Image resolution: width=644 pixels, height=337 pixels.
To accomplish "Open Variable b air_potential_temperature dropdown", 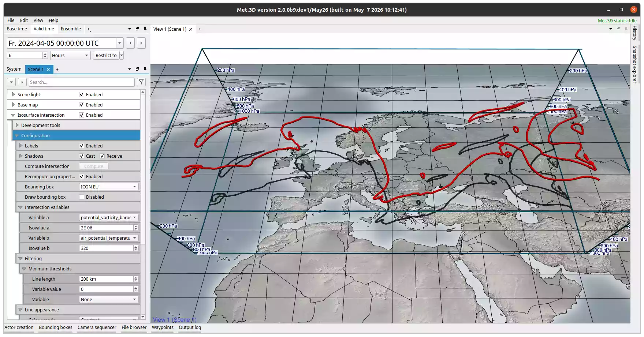I will pos(109,238).
